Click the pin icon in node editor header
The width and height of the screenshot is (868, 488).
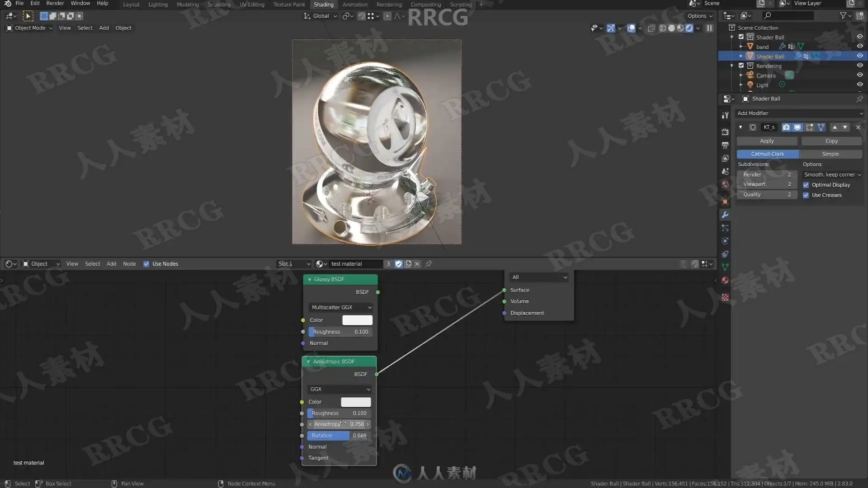click(x=429, y=264)
